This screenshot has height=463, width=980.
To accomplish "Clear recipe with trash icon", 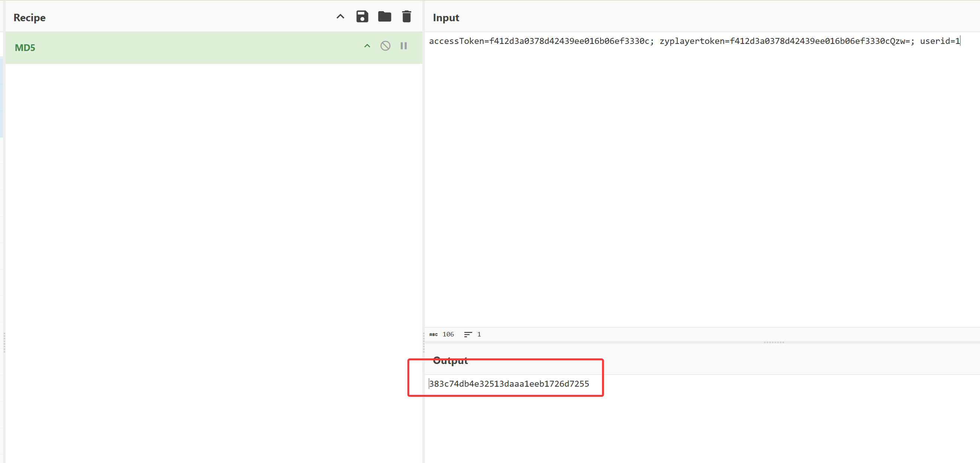I will click(x=406, y=17).
